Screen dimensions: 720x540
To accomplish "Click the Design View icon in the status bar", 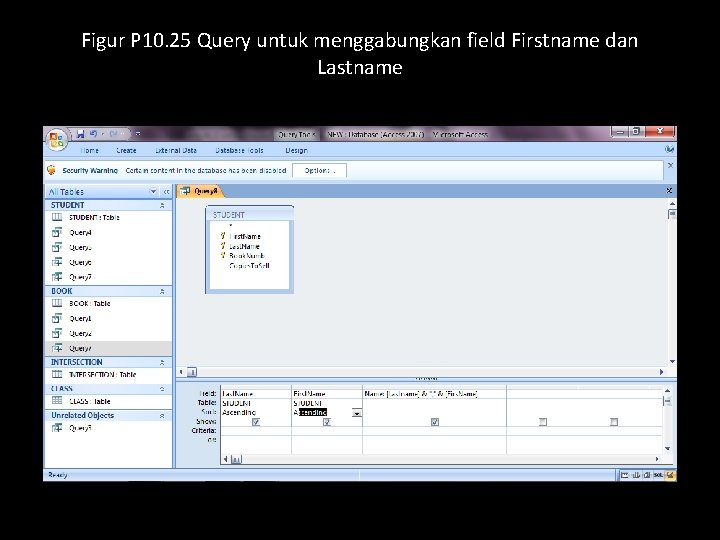I will pyautogui.click(x=669, y=475).
